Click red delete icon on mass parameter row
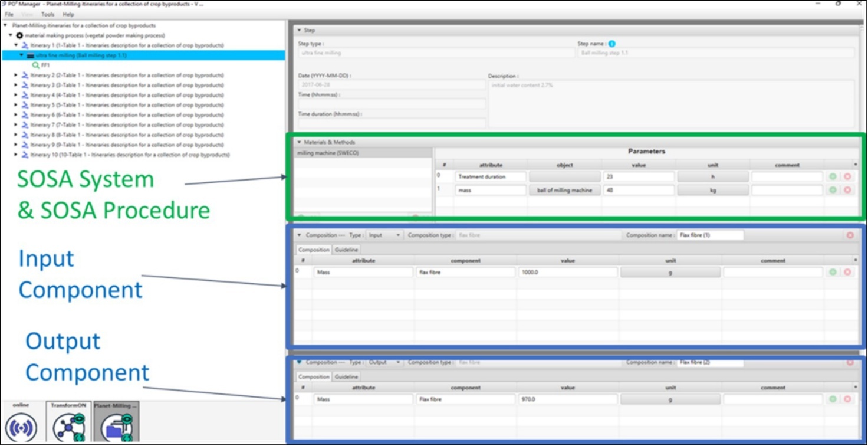 click(x=847, y=191)
